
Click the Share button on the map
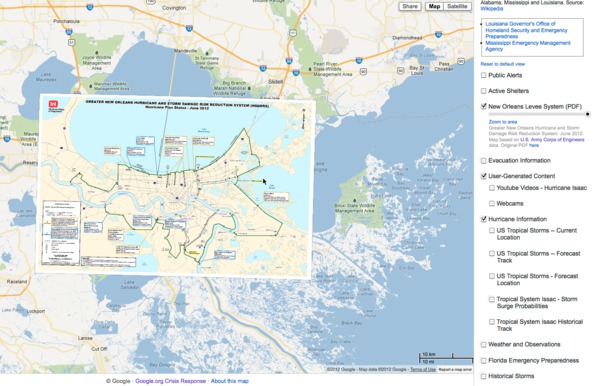click(x=410, y=7)
